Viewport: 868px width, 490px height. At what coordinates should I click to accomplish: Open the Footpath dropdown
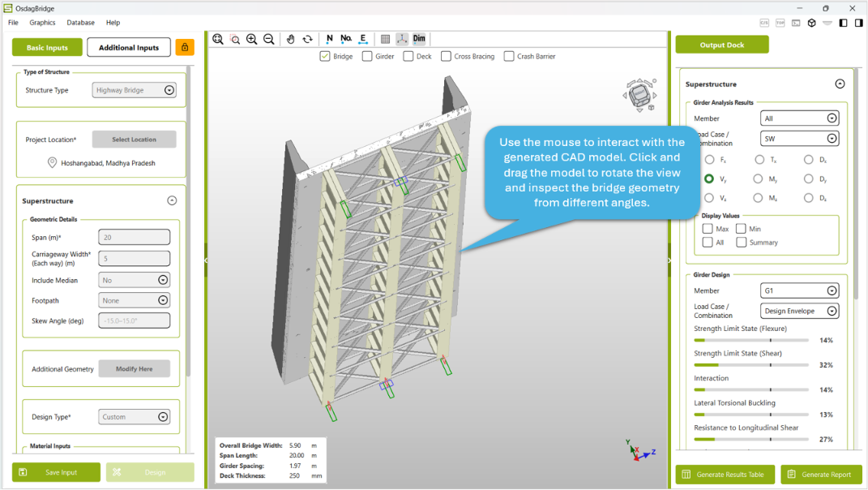134,300
